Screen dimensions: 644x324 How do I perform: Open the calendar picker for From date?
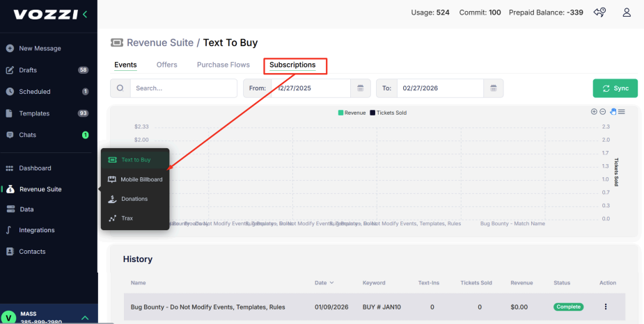360,88
